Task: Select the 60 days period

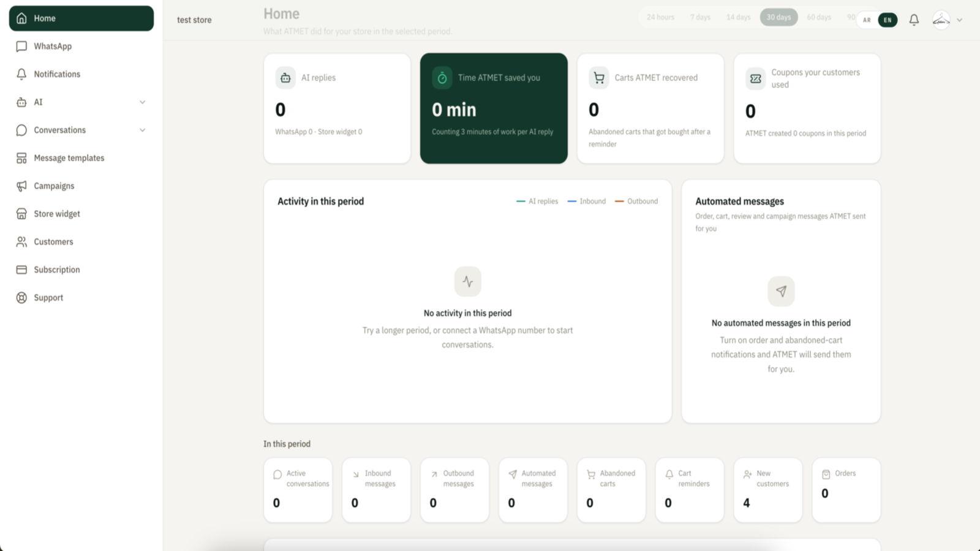Action: pos(819,17)
